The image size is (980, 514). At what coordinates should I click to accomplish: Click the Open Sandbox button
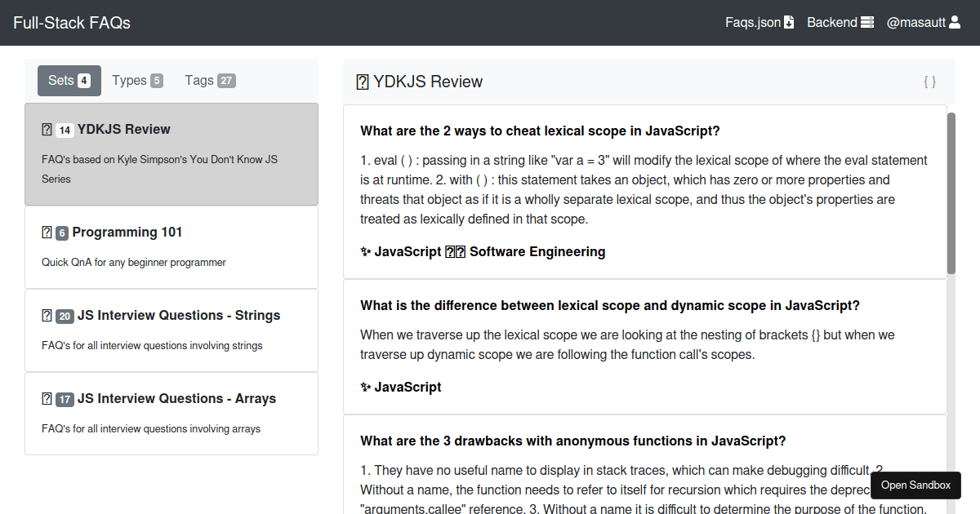(x=915, y=485)
